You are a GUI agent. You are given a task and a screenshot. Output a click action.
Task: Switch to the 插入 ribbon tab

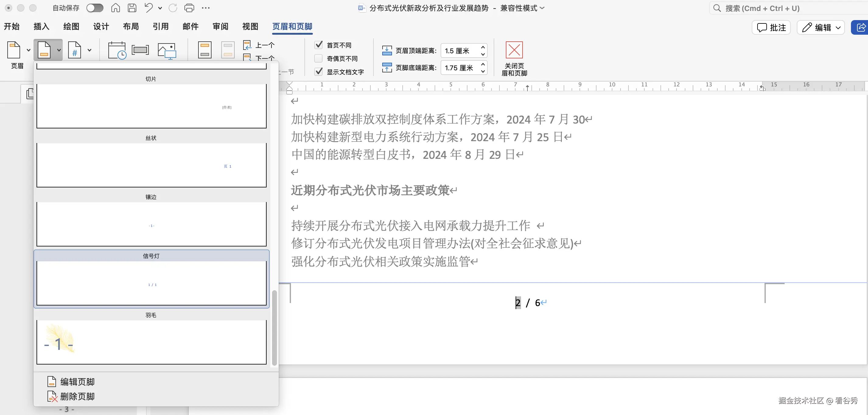[x=41, y=26]
